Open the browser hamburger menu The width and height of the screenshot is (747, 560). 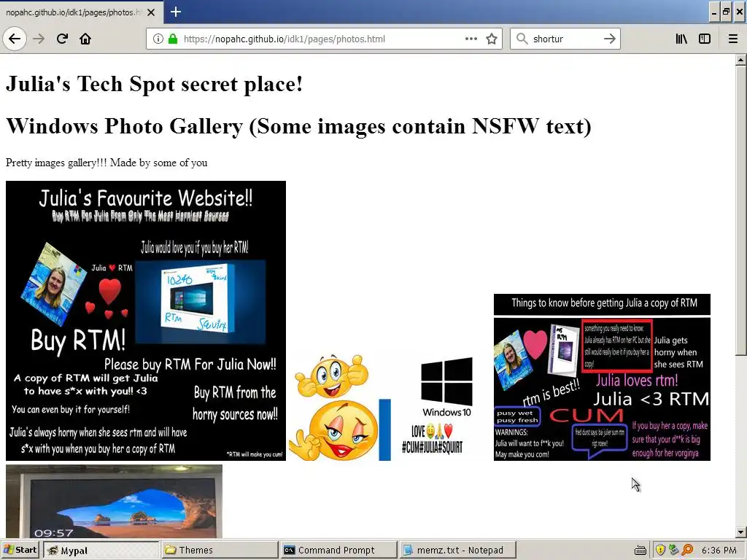click(x=733, y=39)
